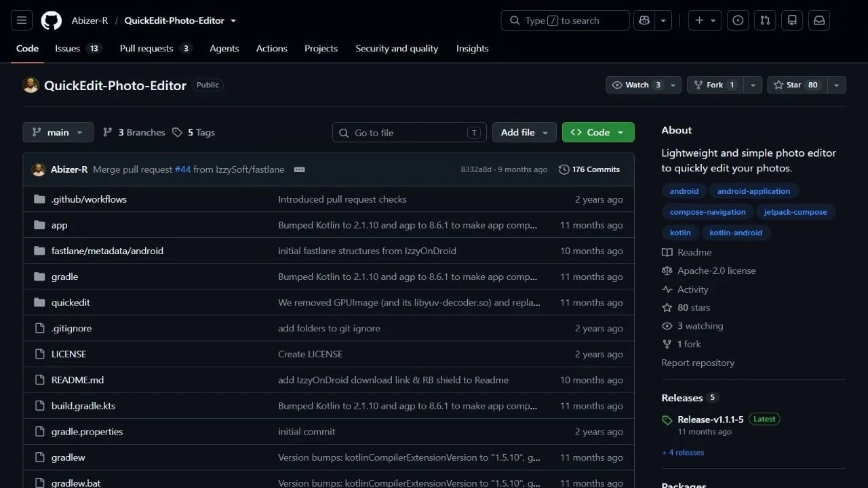The width and height of the screenshot is (868, 488).
Task: View the 5 Tags link
Action: [193, 132]
